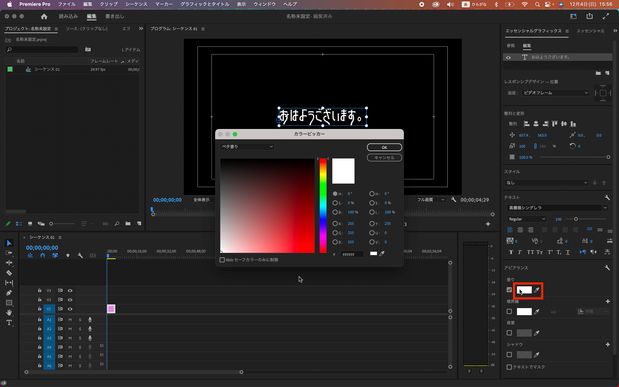Viewport: 619px width, 387px height.
Task: Select the Ripple Edit tool
Action: pyautogui.click(x=9, y=263)
